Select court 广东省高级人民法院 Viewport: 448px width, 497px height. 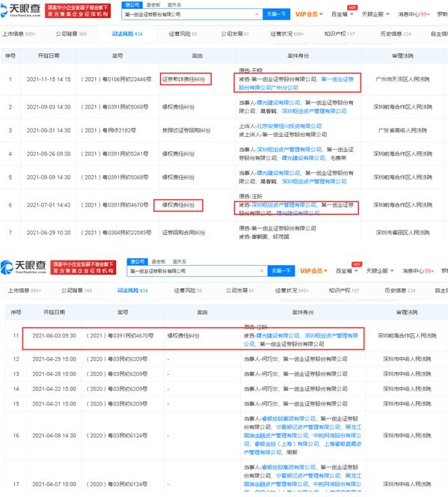(402, 130)
